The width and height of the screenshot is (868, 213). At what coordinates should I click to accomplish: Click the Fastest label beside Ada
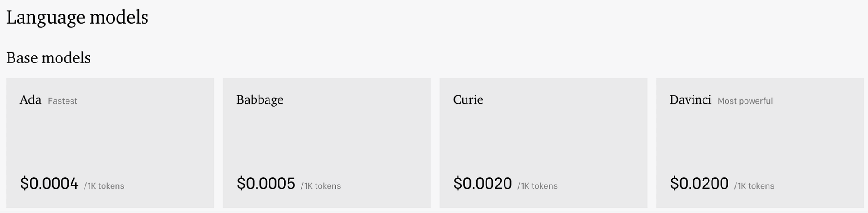point(62,101)
